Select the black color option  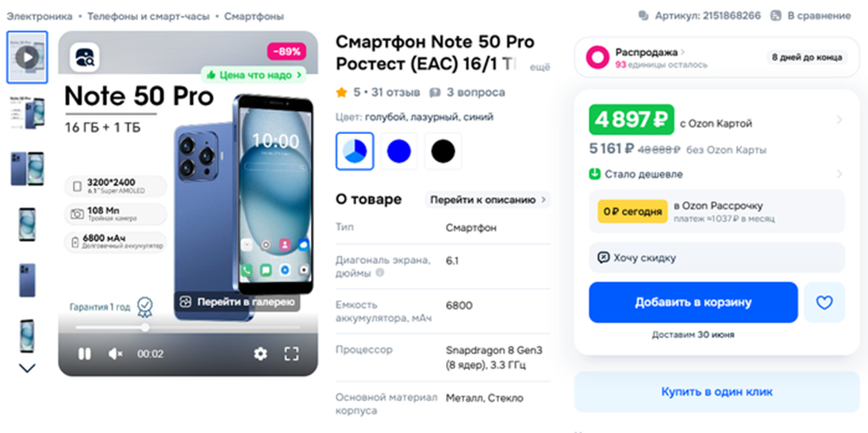(443, 151)
